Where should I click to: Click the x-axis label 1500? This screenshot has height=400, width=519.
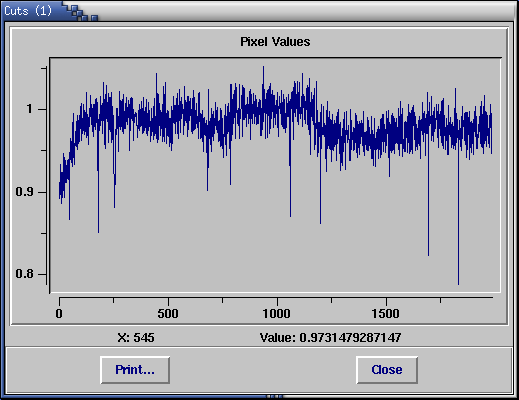point(386,314)
